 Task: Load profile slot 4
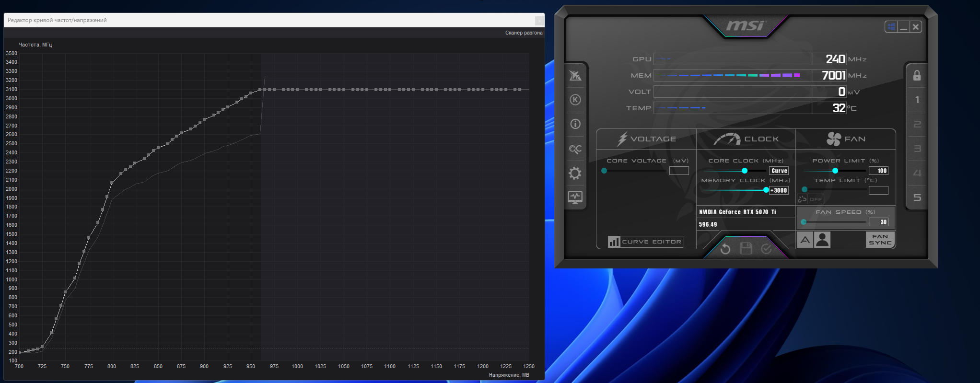click(x=917, y=173)
